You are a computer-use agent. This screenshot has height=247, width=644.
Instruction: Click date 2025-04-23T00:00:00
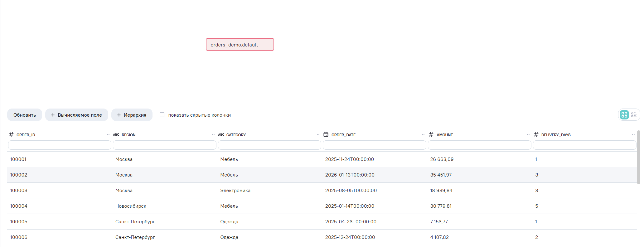coord(351,222)
